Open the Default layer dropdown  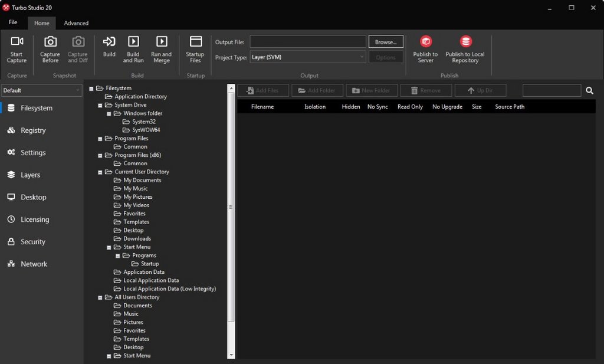[x=42, y=90]
